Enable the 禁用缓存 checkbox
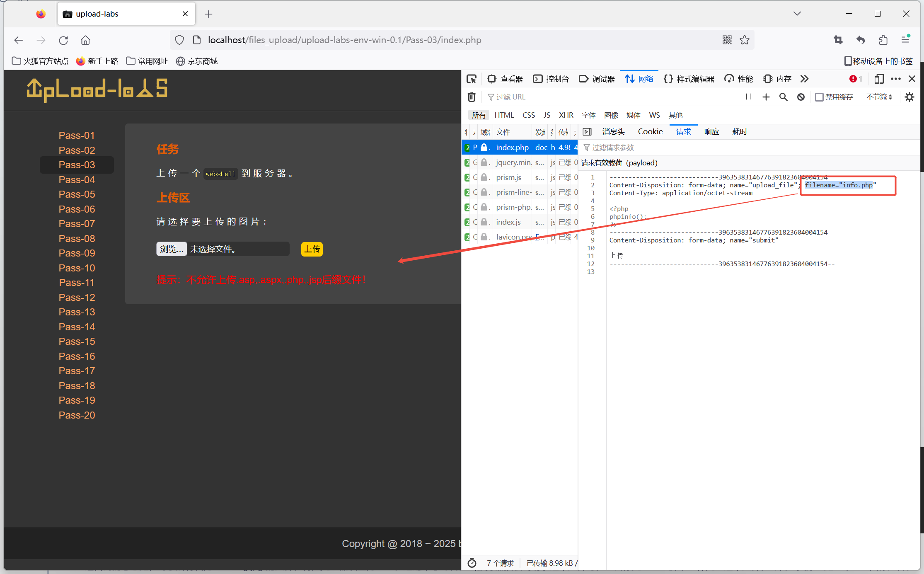924x574 pixels. point(819,97)
